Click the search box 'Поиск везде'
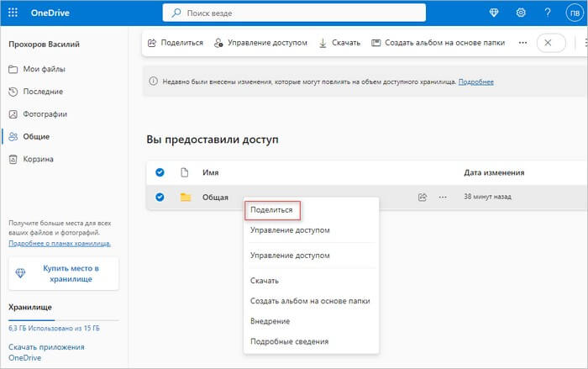 coord(294,13)
